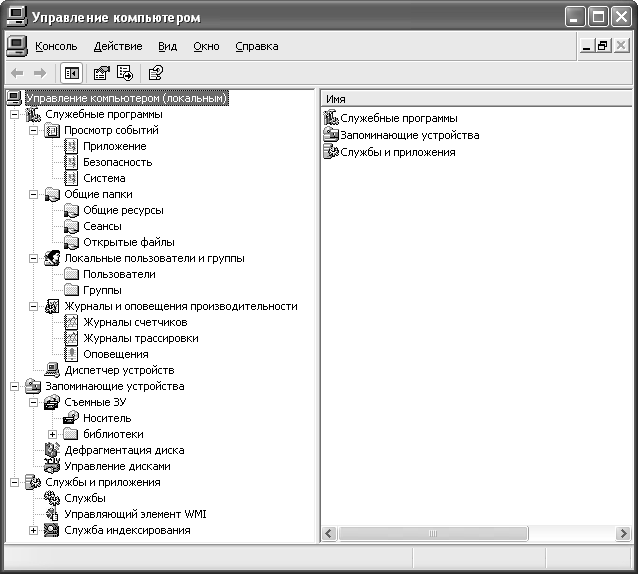Click the Back arrow in toolbar
The image size is (638, 574).
pos(17,73)
